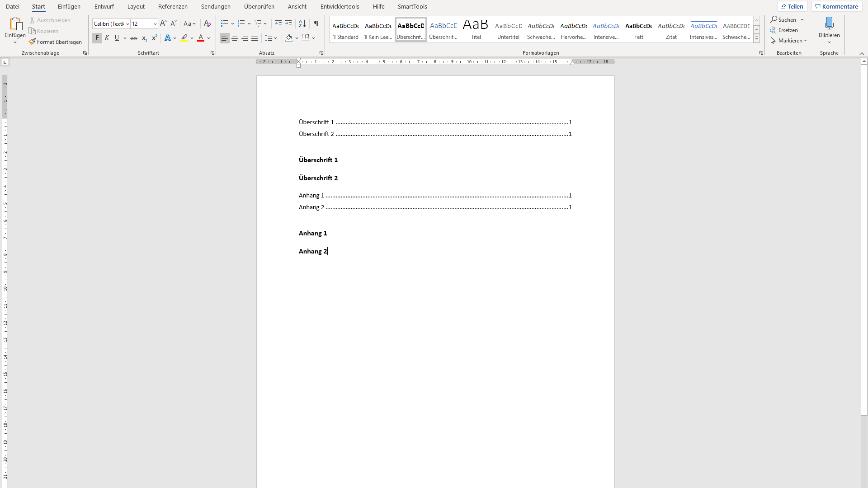Align text left
The height and width of the screenshot is (488, 868).
coord(225,38)
